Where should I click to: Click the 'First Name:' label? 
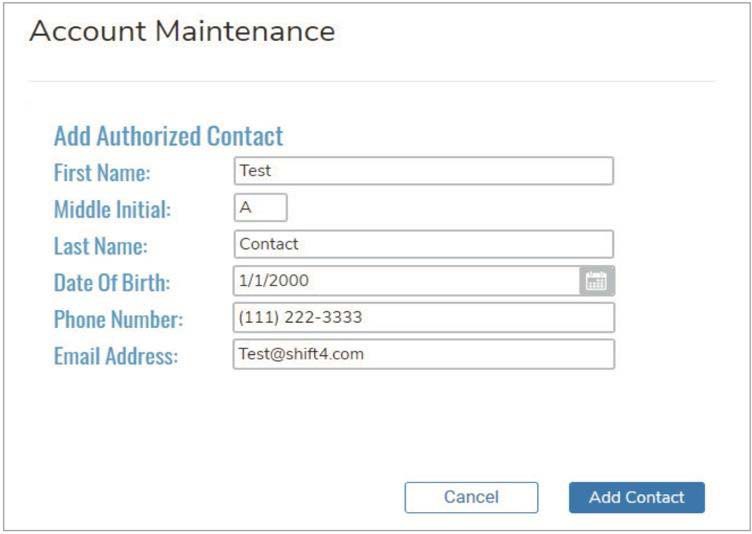click(x=102, y=172)
